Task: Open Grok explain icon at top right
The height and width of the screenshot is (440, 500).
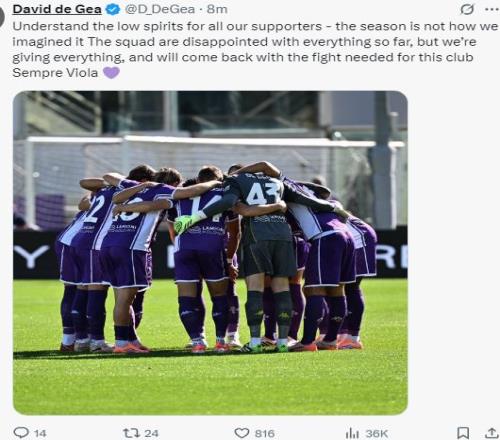Action: [x=467, y=9]
